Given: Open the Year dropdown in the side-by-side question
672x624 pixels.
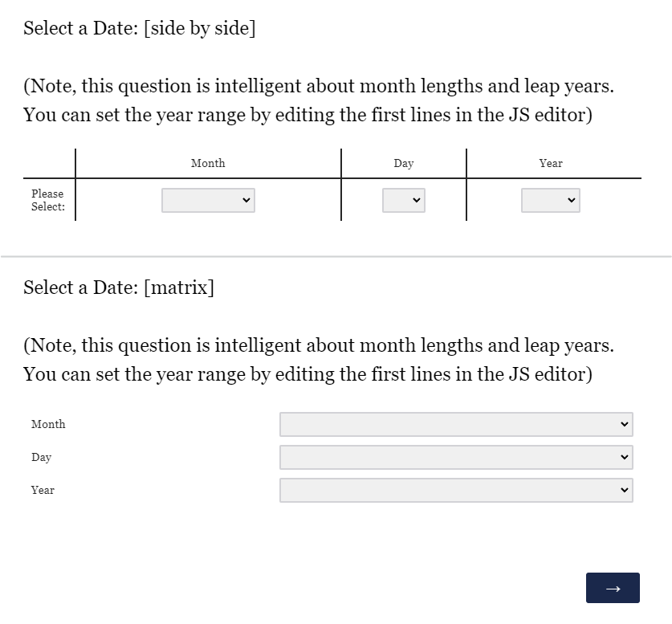Looking at the screenshot, I should (x=551, y=200).
